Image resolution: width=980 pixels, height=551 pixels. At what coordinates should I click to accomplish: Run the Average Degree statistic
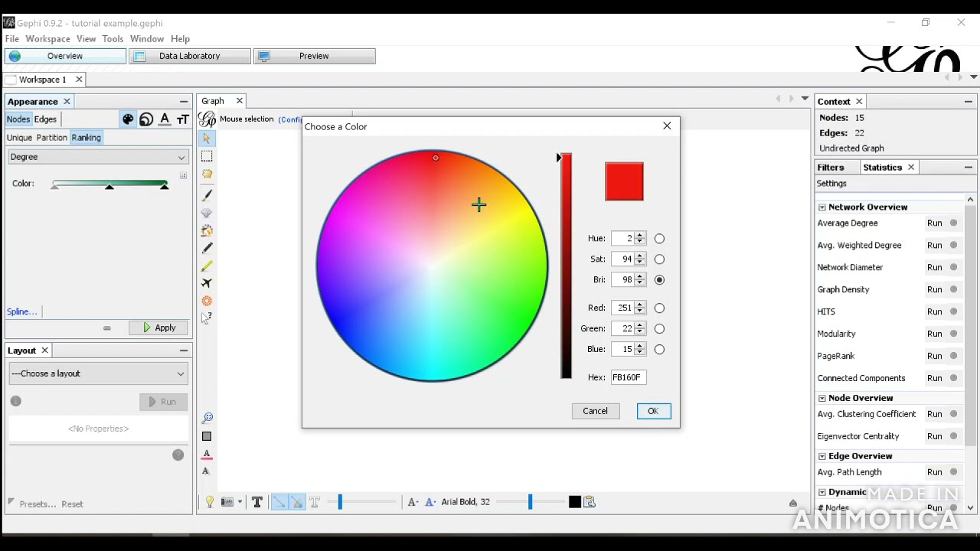coord(935,223)
